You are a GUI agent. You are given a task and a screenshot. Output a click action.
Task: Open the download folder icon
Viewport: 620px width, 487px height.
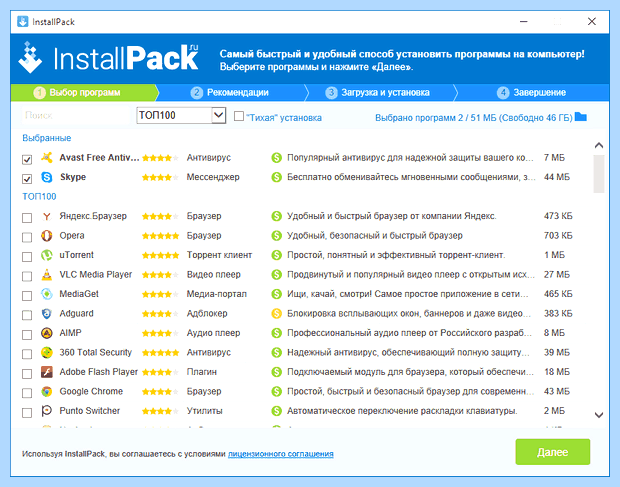pyautogui.click(x=580, y=117)
